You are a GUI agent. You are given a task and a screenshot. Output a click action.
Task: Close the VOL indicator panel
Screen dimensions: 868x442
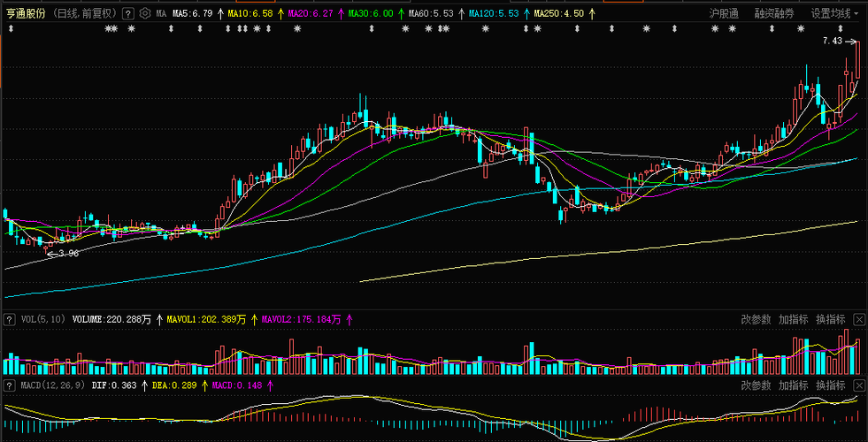859,319
